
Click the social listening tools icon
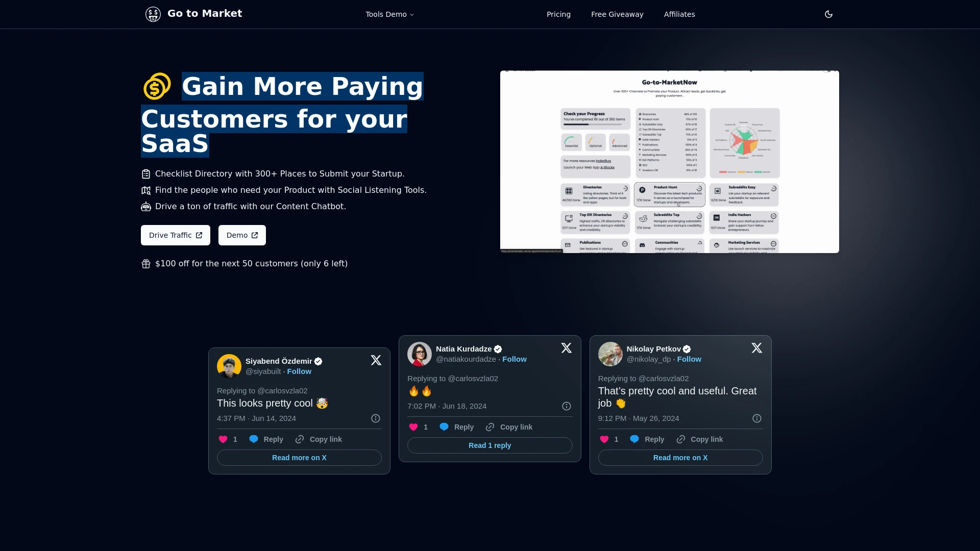[146, 190]
